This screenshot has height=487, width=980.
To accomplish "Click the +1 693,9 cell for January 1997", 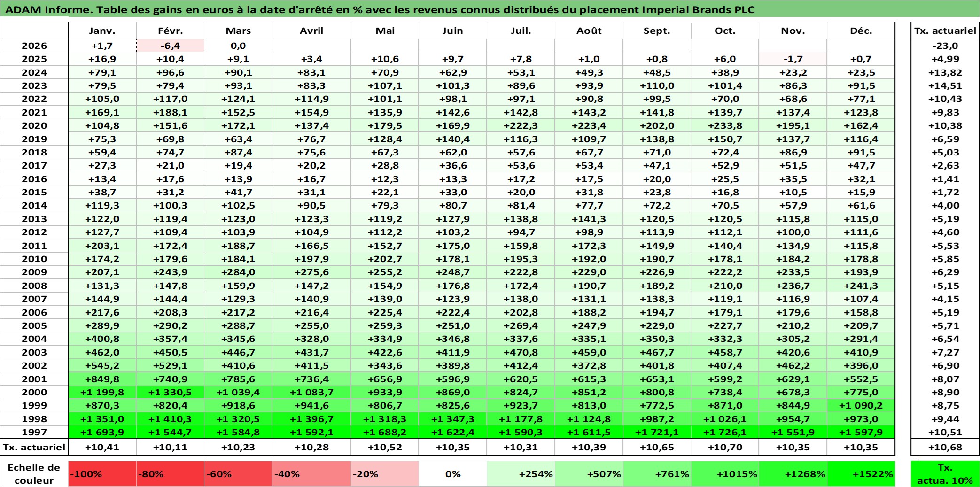I will click(102, 432).
